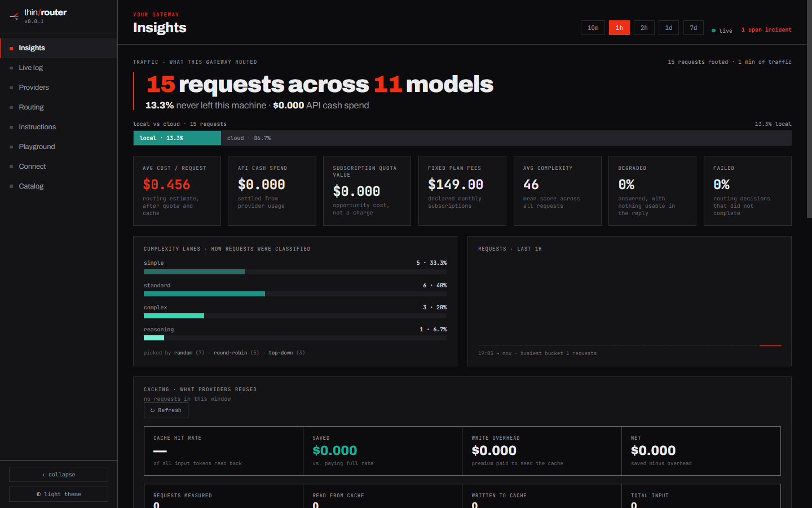Switch time range to 7d
Image resolution: width=812 pixels, height=508 pixels.
click(694, 28)
